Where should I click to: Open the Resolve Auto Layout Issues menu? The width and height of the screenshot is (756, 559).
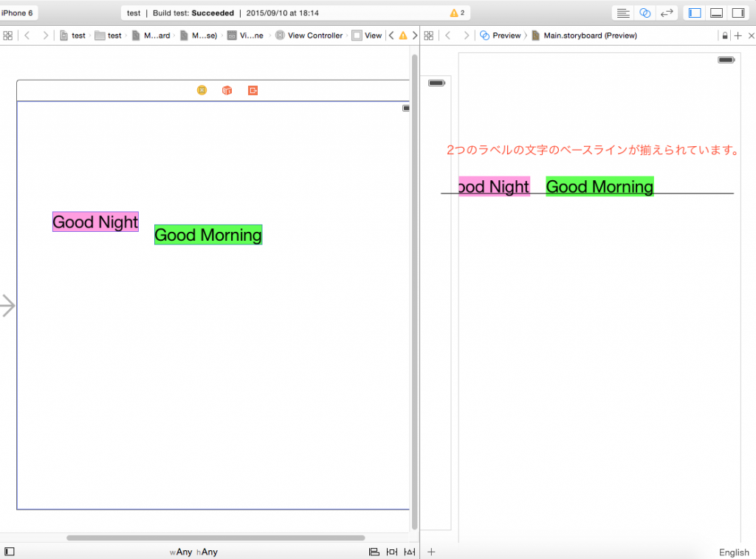410,552
